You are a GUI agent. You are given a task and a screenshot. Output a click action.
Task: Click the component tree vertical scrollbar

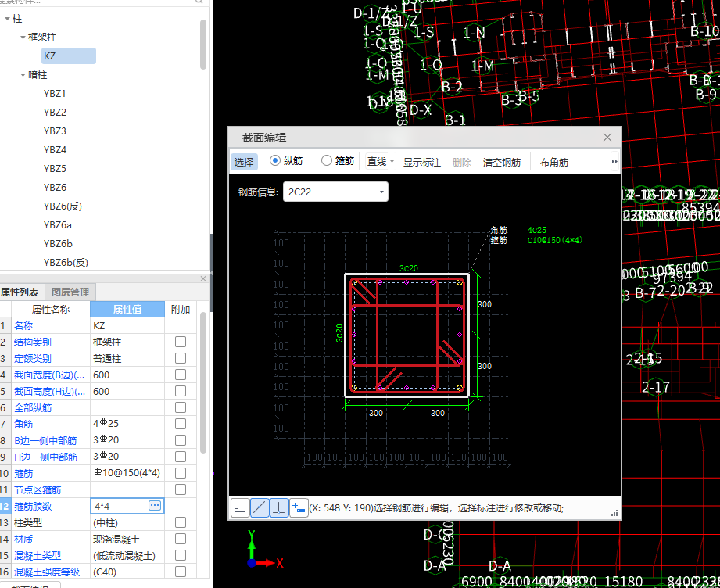click(x=203, y=45)
